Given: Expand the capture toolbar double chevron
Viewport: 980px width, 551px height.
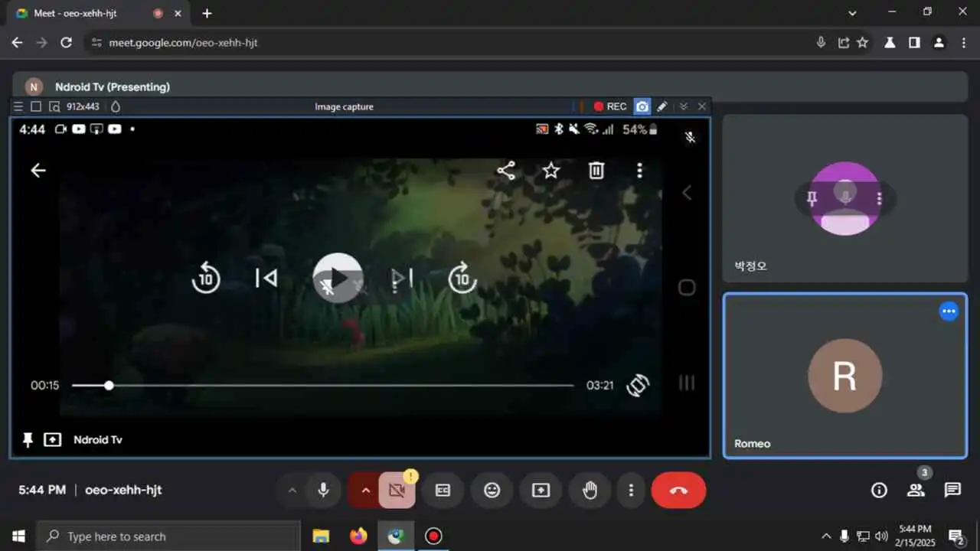Looking at the screenshot, I should 684,106.
